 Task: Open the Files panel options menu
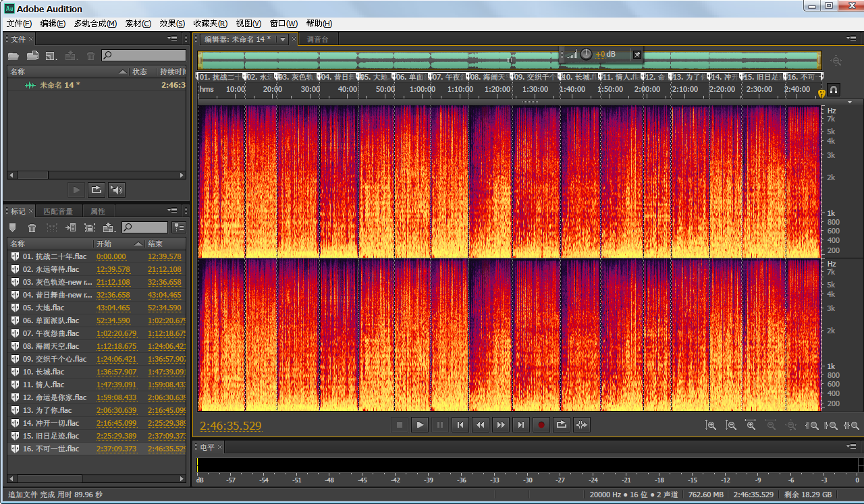[x=173, y=39]
